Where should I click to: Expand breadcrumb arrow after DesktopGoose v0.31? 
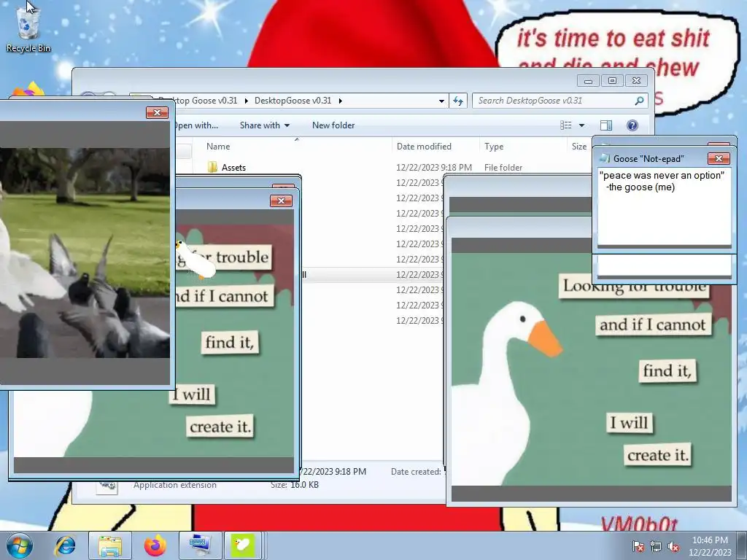click(340, 101)
